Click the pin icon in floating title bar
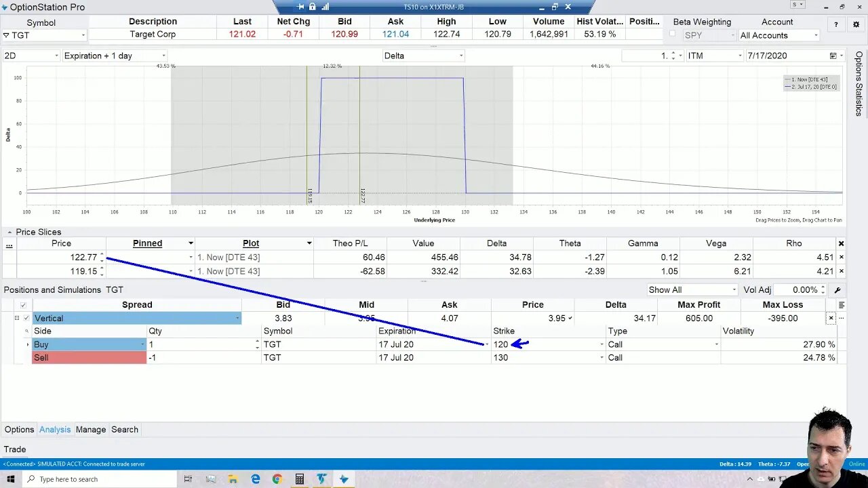 tap(301, 7)
